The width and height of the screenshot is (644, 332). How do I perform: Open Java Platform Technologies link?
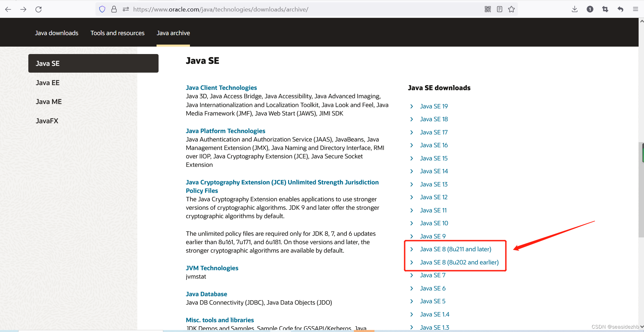click(x=225, y=131)
